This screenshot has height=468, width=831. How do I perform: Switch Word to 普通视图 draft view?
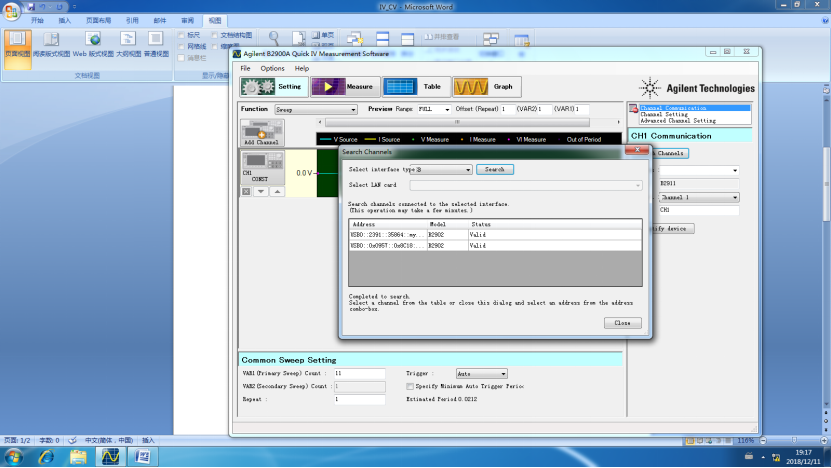point(156,45)
